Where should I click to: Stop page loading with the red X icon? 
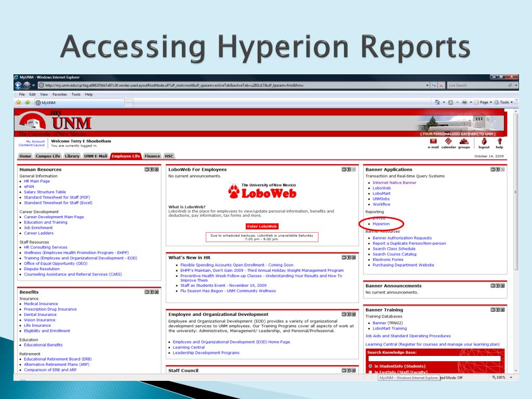tap(441, 86)
